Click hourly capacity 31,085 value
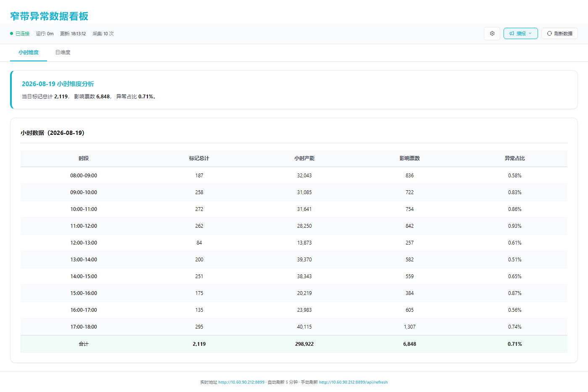Viewport: 588px width, 392px height. [x=304, y=192]
